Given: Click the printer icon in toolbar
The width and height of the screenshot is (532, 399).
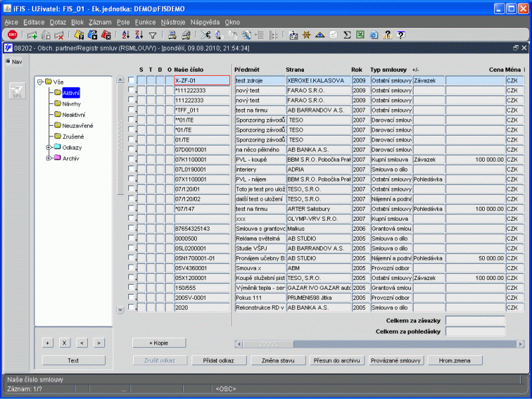Looking at the screenshot, I should point(172,35).
